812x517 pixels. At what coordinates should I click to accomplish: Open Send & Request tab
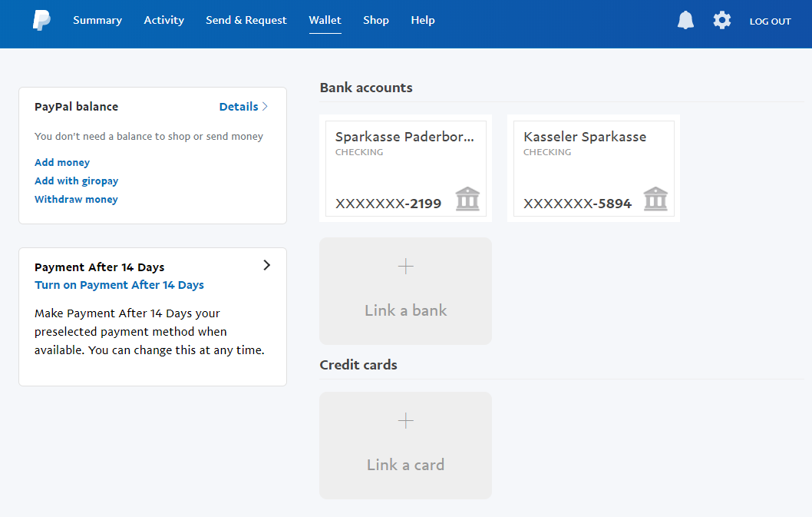[246, 20]
